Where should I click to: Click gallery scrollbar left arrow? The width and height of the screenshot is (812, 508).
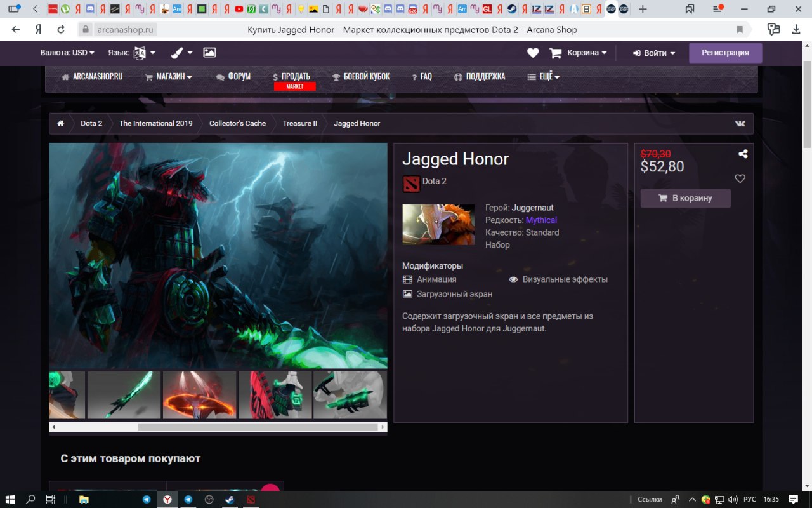(x=53, y=427)
